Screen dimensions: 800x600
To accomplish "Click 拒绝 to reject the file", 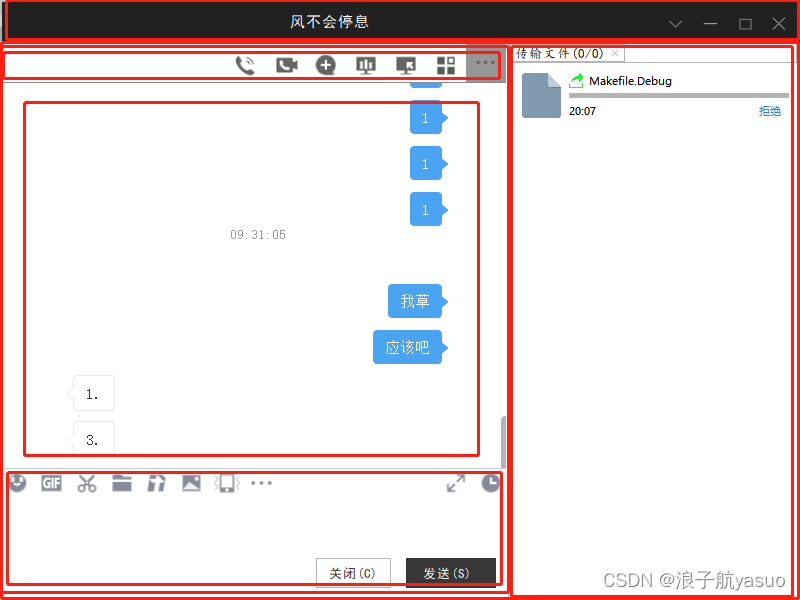I will 770,111.
